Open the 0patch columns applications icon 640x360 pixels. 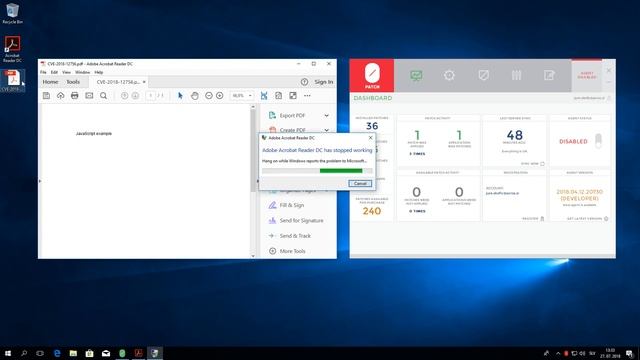516,76
